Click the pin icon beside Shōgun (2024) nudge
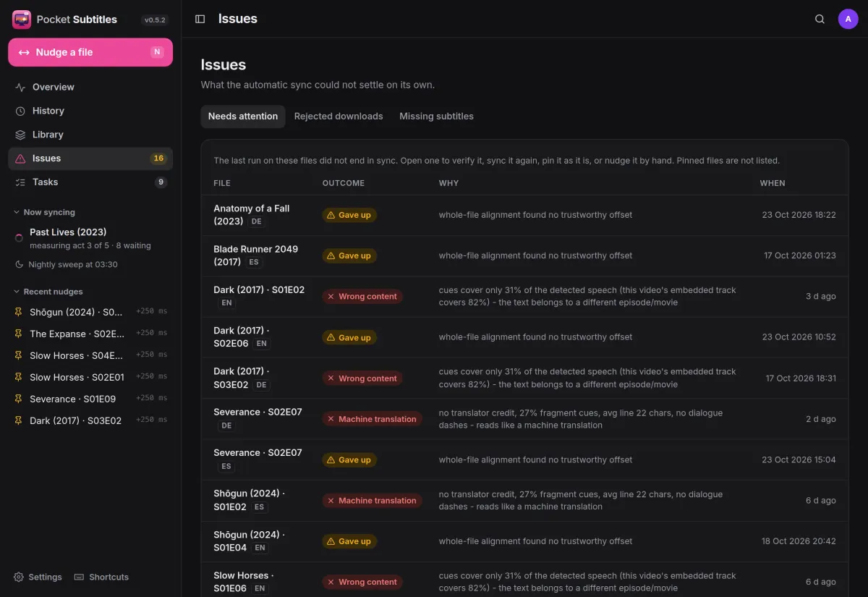 click(19, 312)
